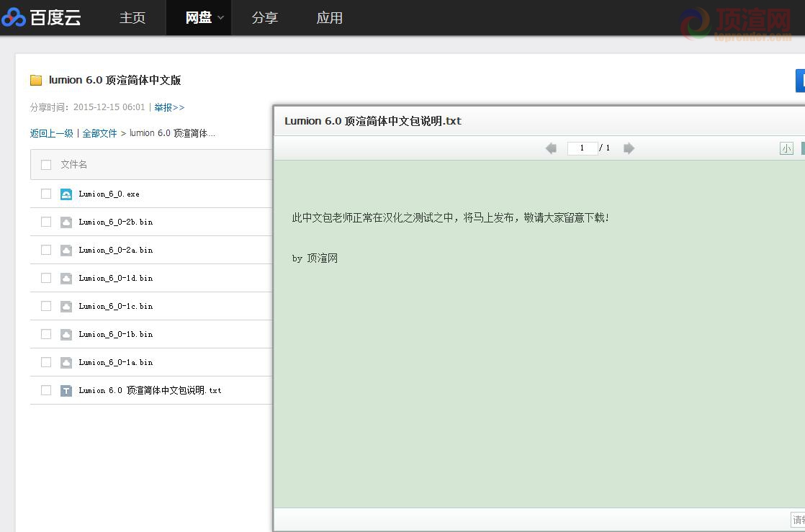805x532 pixels.
Task: Click the page number input field
Action: (583, 148)
